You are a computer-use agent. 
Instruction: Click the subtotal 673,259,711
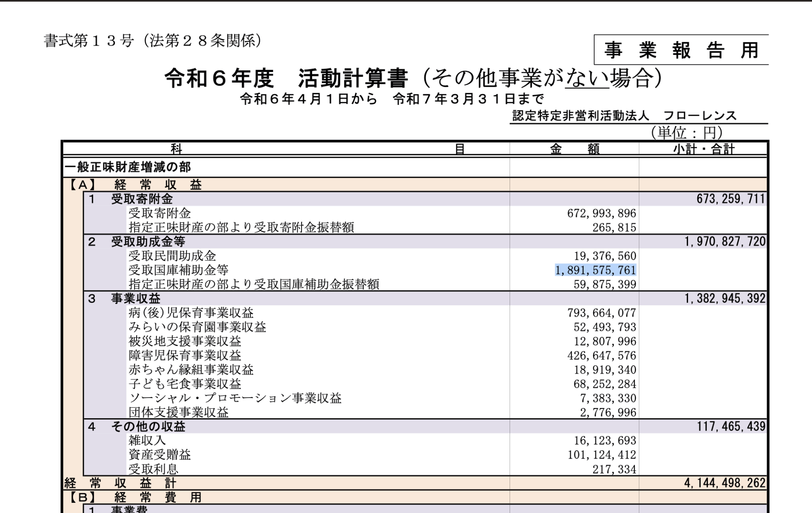731,199
